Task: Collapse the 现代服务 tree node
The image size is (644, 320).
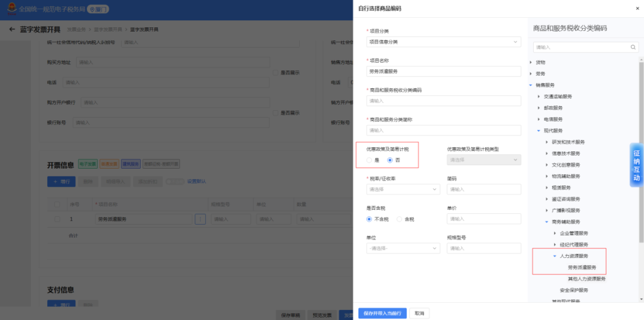Action: pos(538,131)
